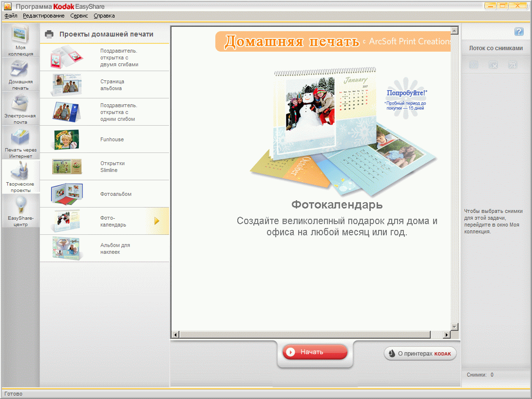Click the 'Фотоальбом' label
This screenshot has height=399, width=532.
click(115, 194)
